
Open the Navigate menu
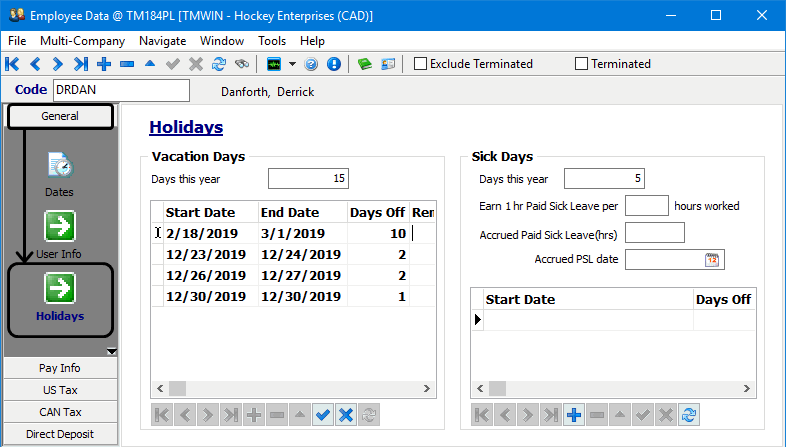pyautogui.click(x=162, y=41)
